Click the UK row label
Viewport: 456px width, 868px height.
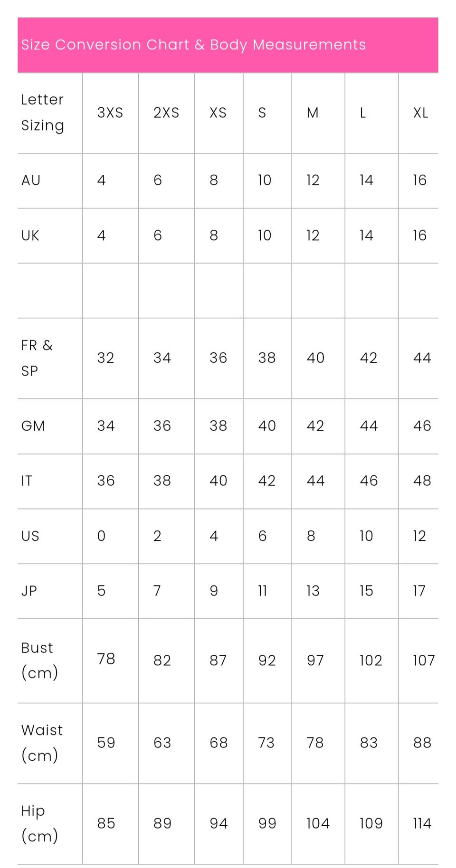[30, 236]
